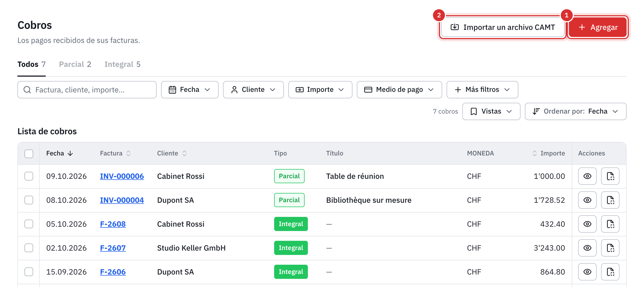
Task: Select the 09.10.2026 Cabinet Rossi row checkbox
Action: 29,176
